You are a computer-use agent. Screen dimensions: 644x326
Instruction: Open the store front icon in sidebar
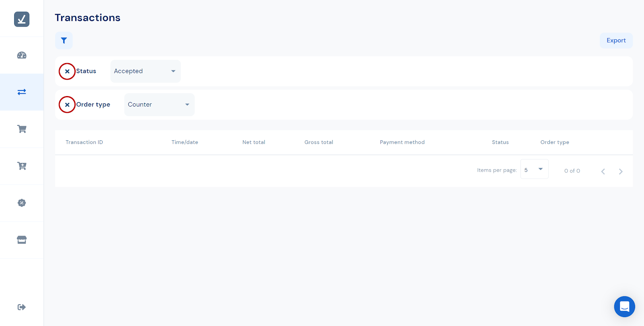tap(22, 240)
